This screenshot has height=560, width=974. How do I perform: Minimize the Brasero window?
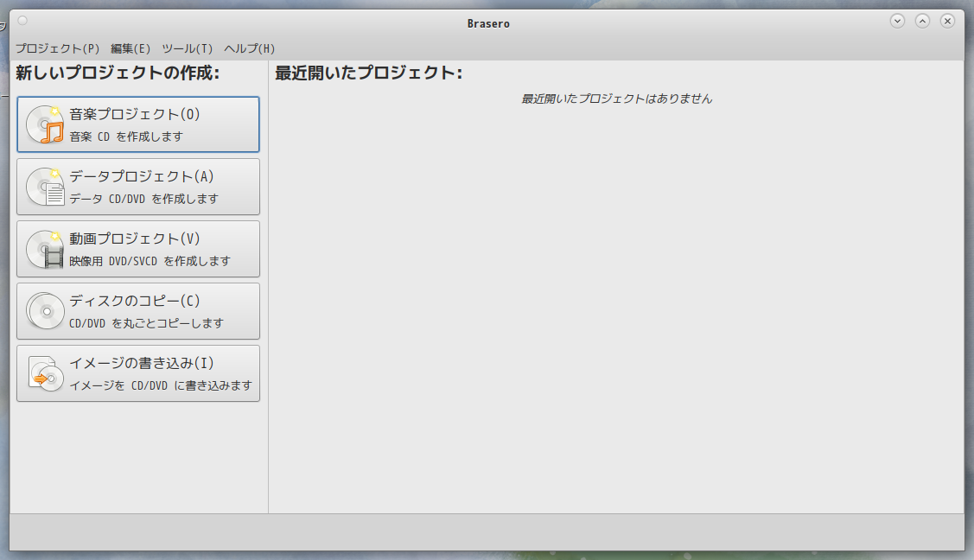[897, 21]
